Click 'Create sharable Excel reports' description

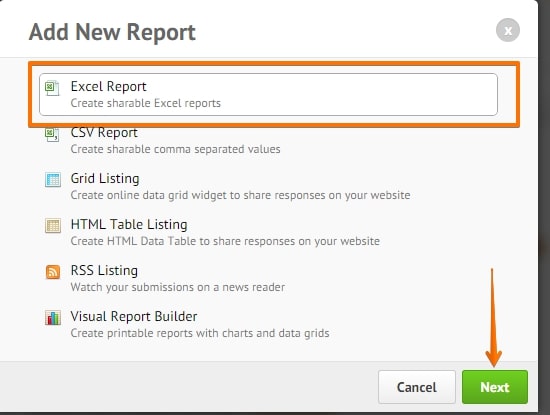click(146, 103)
